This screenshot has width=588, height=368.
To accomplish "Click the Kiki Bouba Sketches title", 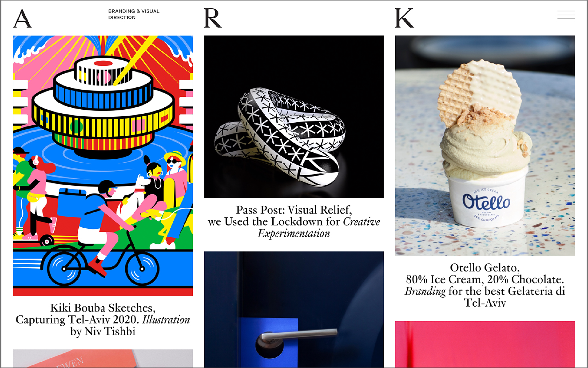I will (x=103, y=319).
